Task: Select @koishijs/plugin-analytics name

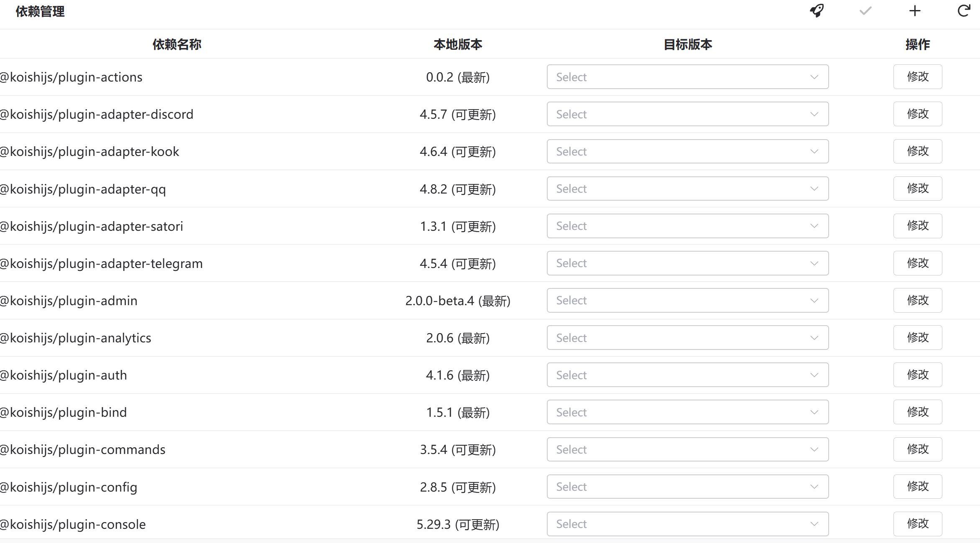Action: (x=76, y=338)
